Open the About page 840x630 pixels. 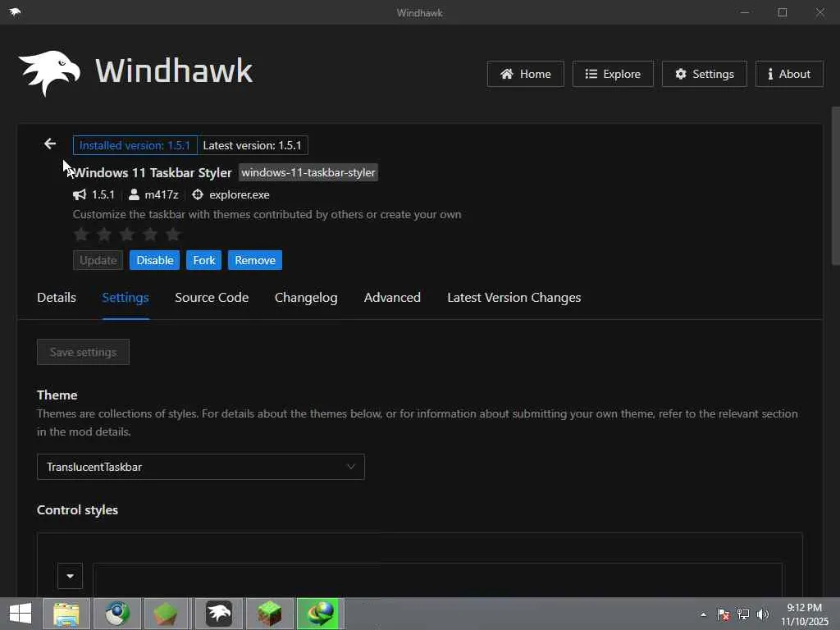789,74
